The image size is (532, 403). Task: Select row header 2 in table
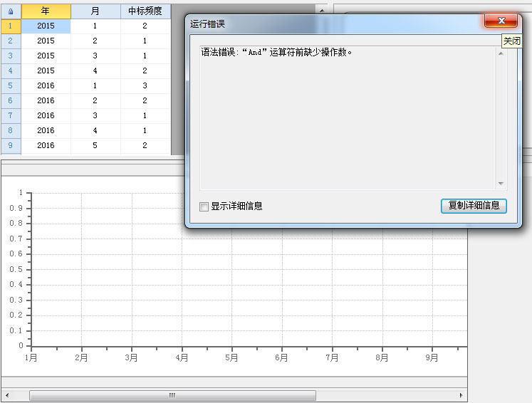pyautogui.click(x=11, y=41)
